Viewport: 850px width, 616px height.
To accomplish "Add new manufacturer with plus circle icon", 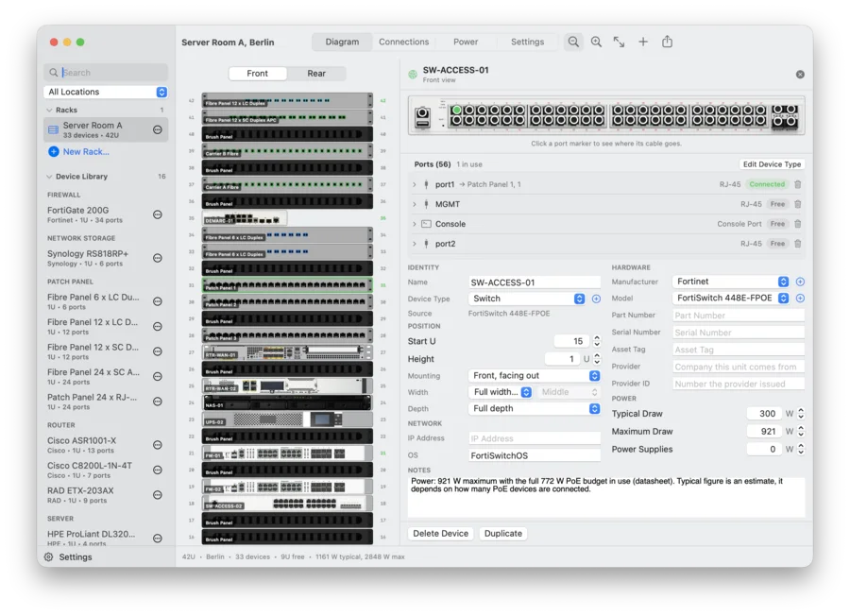I will pos(800,282).
